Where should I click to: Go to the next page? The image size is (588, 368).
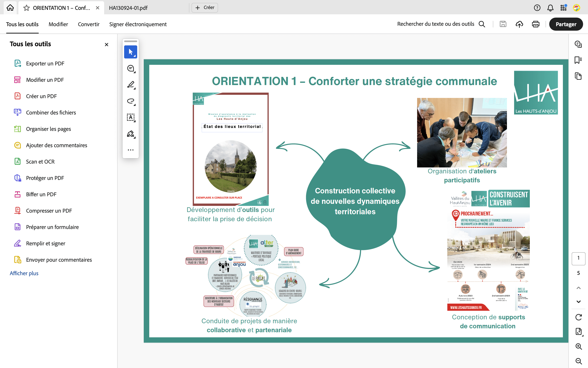click(x=579, y=302)
